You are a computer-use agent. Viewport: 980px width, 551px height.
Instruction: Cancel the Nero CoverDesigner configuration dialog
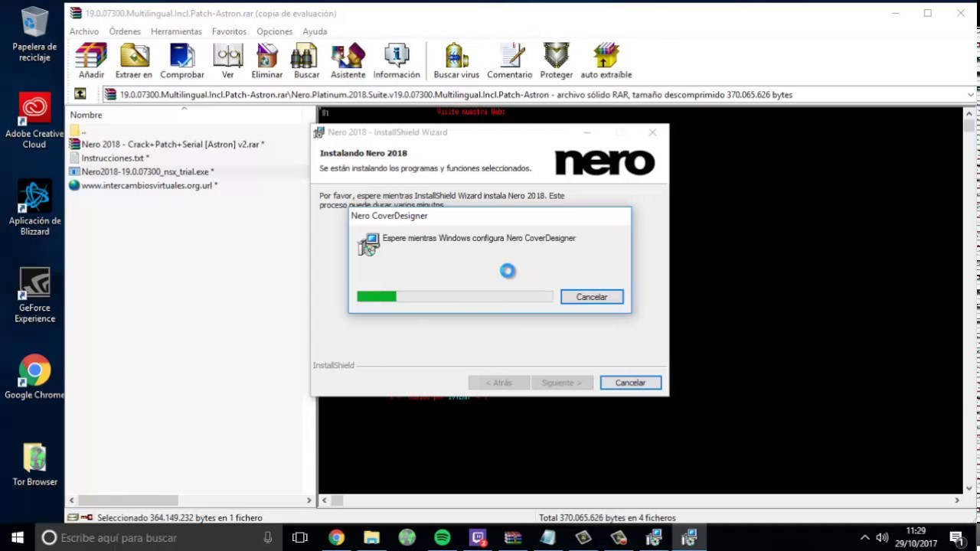click(592, 297)
